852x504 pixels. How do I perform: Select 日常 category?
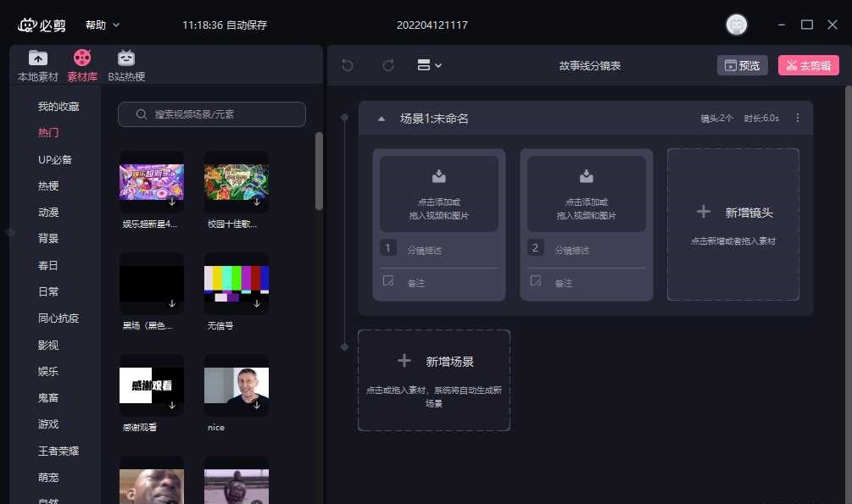click(47, 291)
